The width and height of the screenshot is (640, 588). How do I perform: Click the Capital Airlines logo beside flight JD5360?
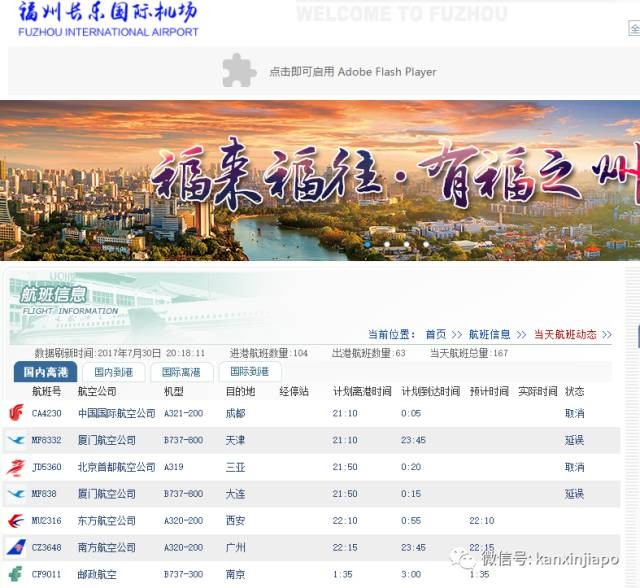tap(16, 467)
